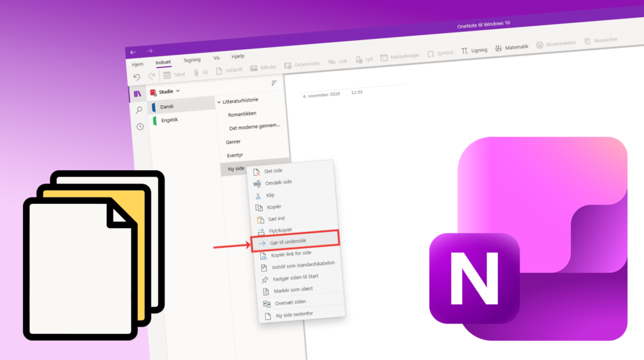Click the back arrow in title bar
Viewport: 644px width, 360px height.
coord(133,52)
